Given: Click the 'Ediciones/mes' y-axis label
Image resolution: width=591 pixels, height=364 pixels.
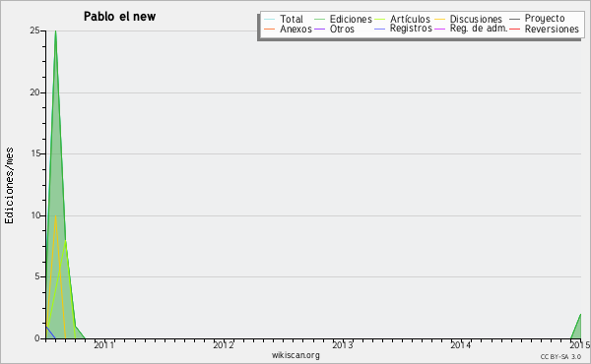Looking at the screenshot, I should [x=9, y=186].
